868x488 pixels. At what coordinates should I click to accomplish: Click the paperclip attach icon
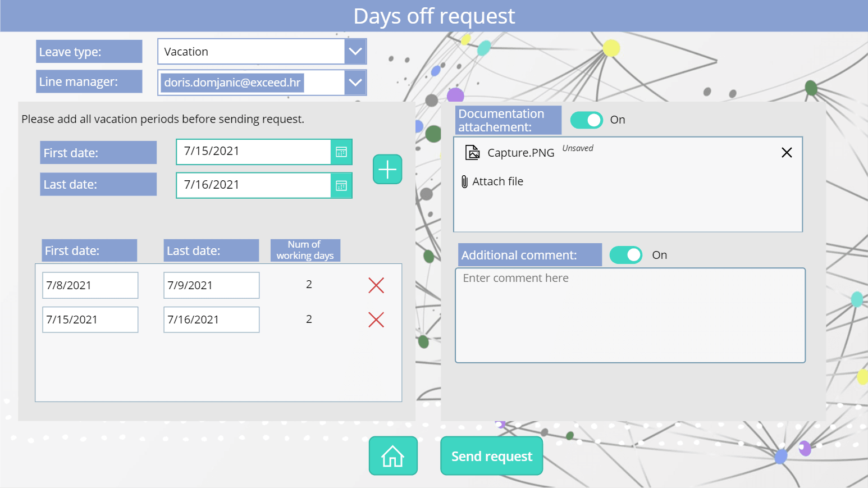[x=464, y=181]
